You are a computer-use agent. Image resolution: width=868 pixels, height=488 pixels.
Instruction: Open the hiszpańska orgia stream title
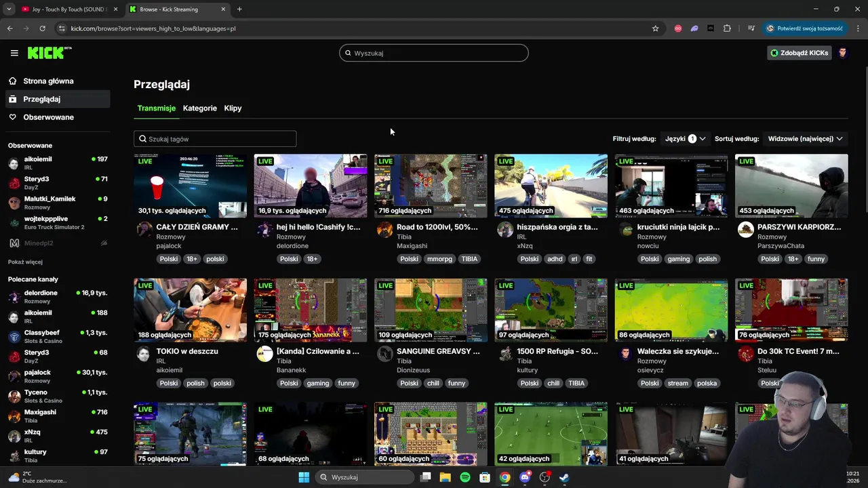click(557, 227)
